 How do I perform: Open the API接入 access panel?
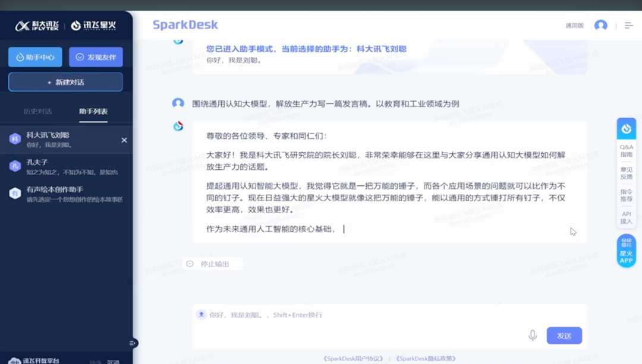pyautogui.click(x=625, y=219)
